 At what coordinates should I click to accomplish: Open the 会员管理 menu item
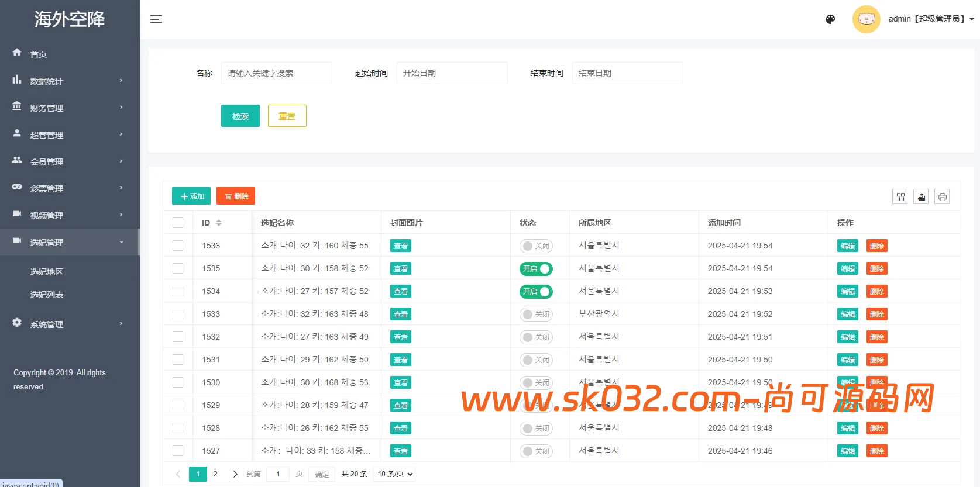click(70, 161)
